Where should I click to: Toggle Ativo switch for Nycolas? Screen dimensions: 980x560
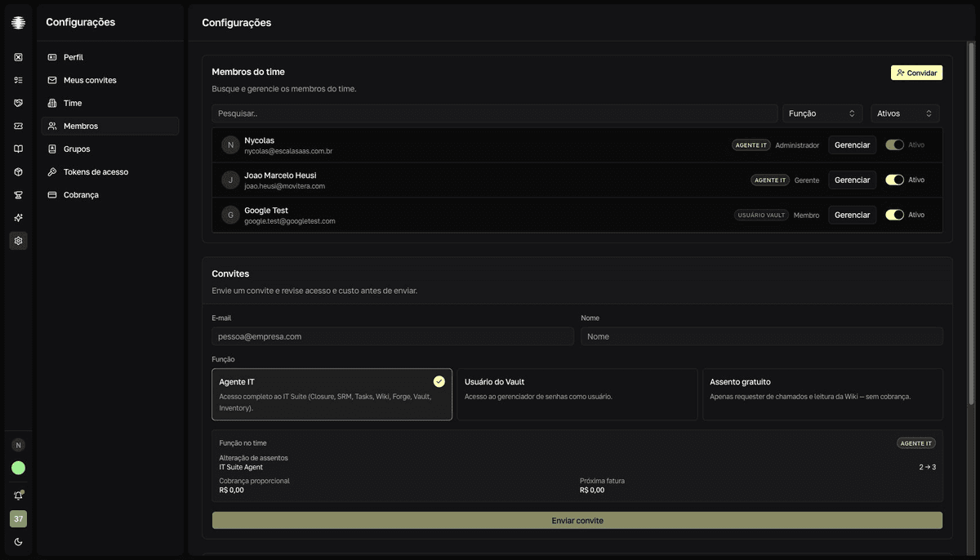[895, 144]
